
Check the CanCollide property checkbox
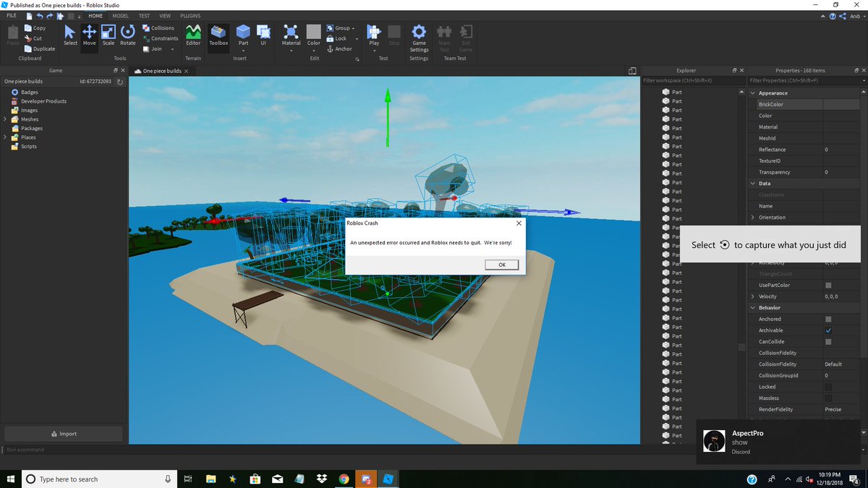pyautogui.click(x=828, y=341)
